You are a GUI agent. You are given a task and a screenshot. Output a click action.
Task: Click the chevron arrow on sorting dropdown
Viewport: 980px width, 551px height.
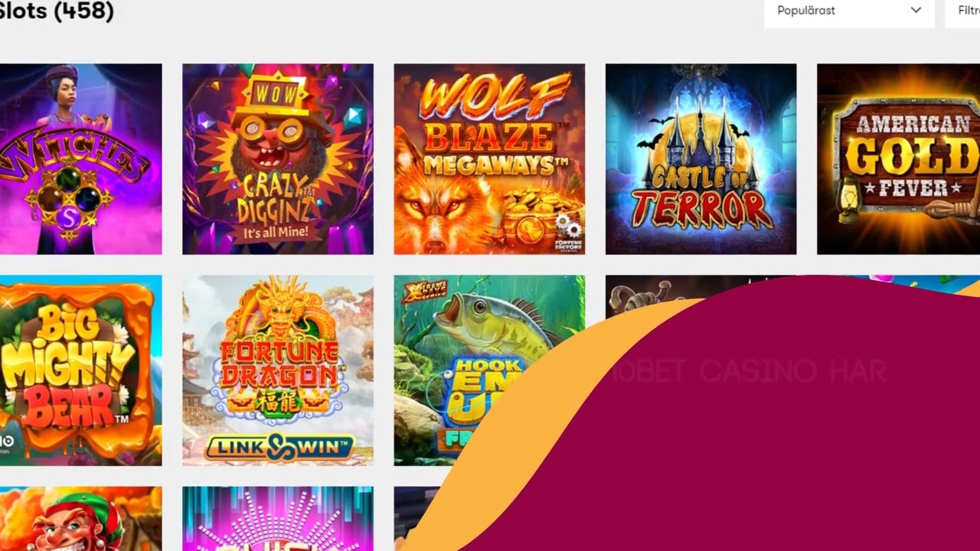(916, 11)
